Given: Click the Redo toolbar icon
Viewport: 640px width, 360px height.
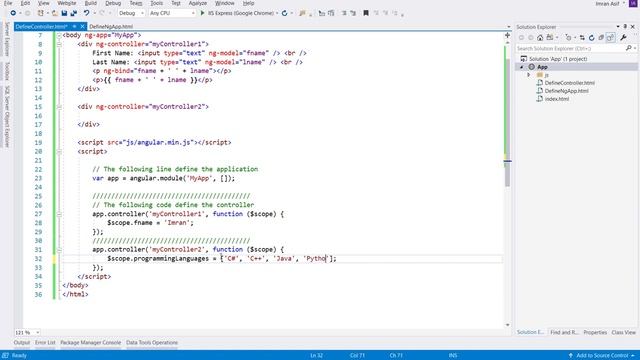Looking at the screenshot, I should pos(102,13).
